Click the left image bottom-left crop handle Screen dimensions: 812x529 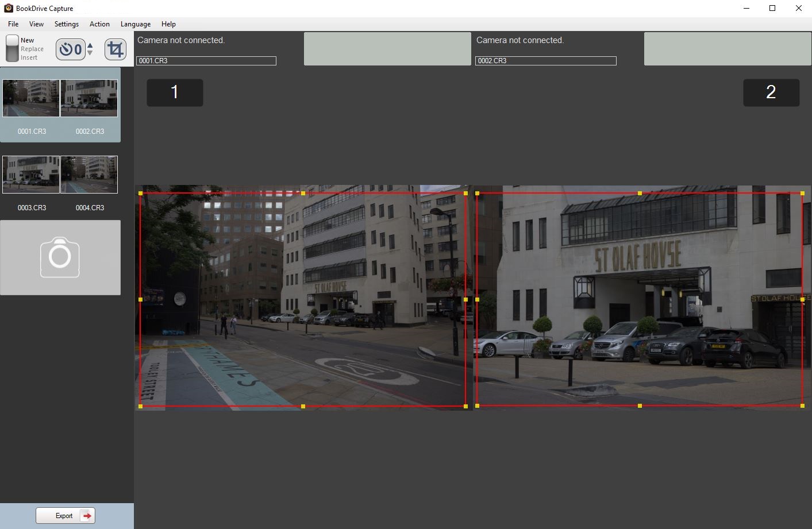(140, 406)
